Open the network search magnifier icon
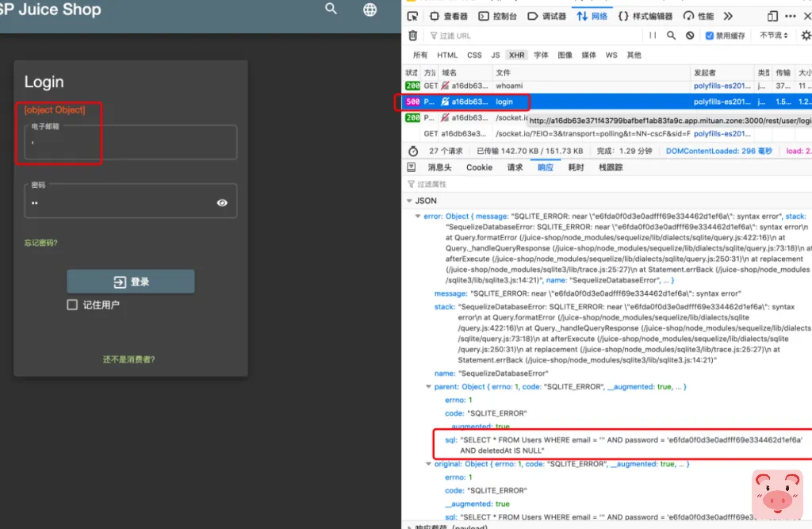The height and width of the screenshot is (529, 812). pyautogui.click(x=671, y=35)
